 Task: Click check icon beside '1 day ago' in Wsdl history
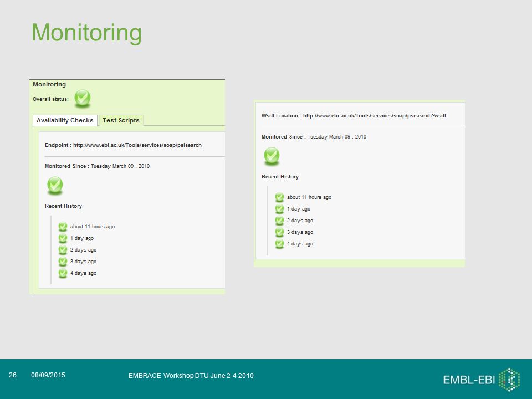point(279,209)
